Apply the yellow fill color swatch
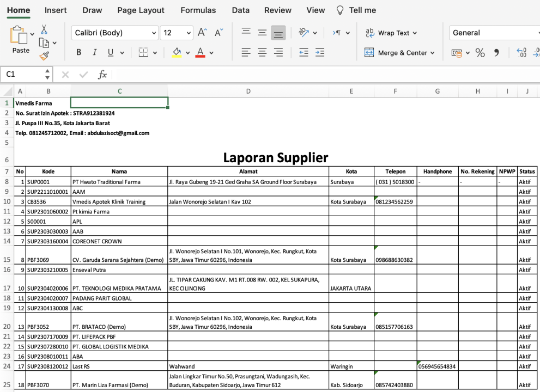540x392 pixels. pyautogui.click(x=177, y=53)
